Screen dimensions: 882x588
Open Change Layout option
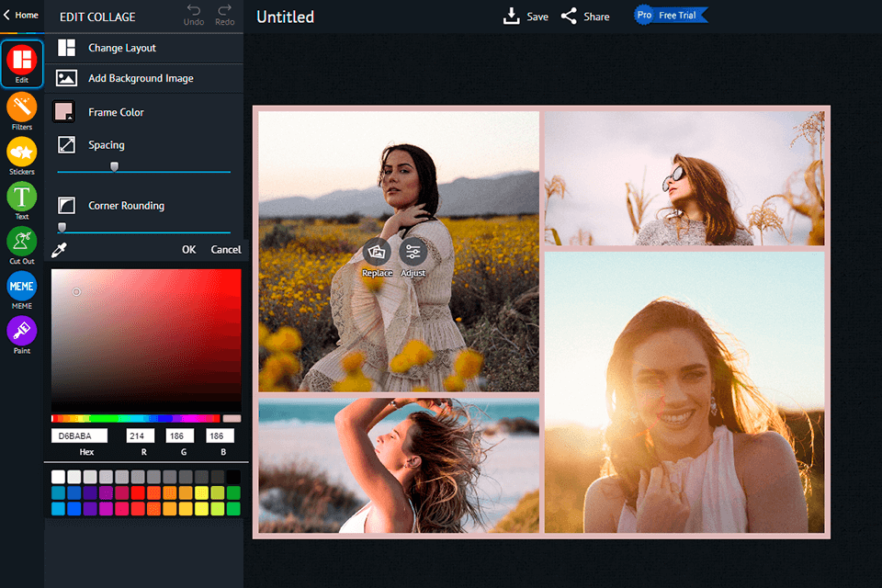tap(121, 48)
